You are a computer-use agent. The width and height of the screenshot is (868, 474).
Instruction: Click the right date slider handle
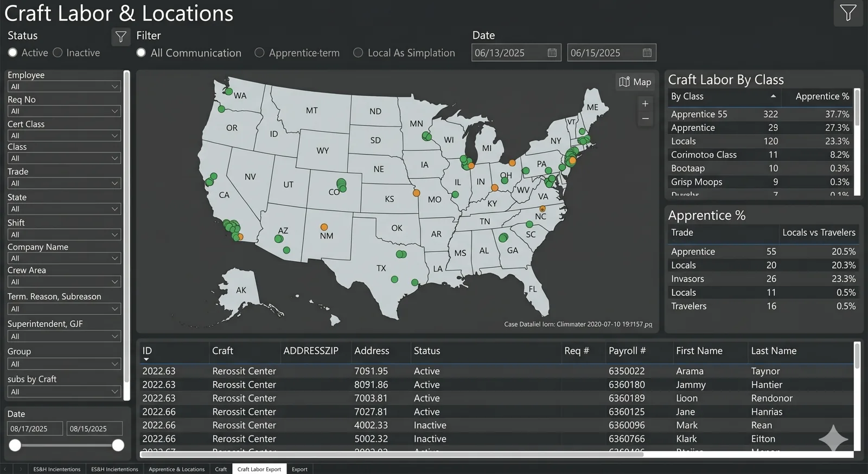pos(118,445)
